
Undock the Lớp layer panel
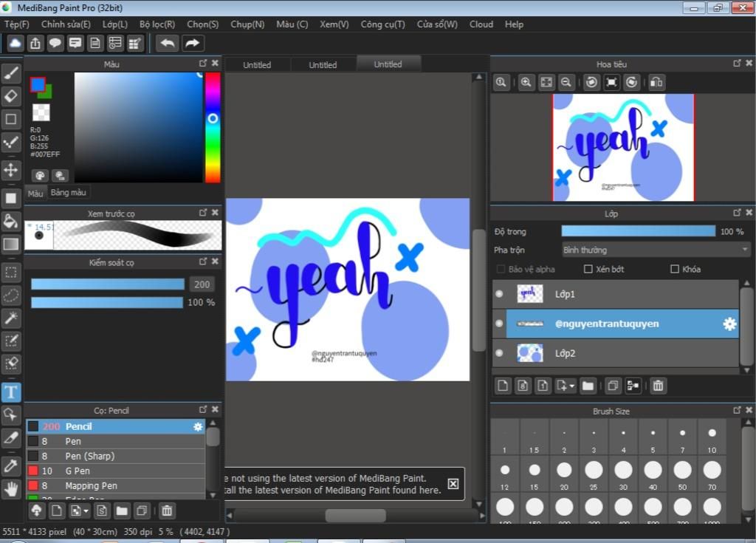pos(737,213)
